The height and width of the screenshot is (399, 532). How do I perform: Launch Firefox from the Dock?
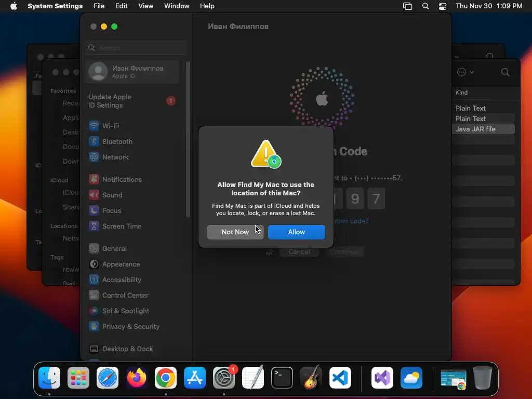(x=137, y=378)
